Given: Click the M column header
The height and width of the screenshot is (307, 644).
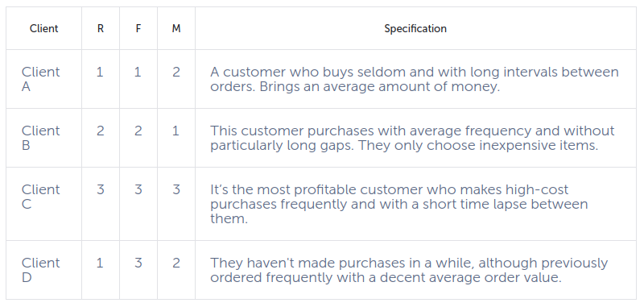Looking at the screenshot, I should [176, 29].
